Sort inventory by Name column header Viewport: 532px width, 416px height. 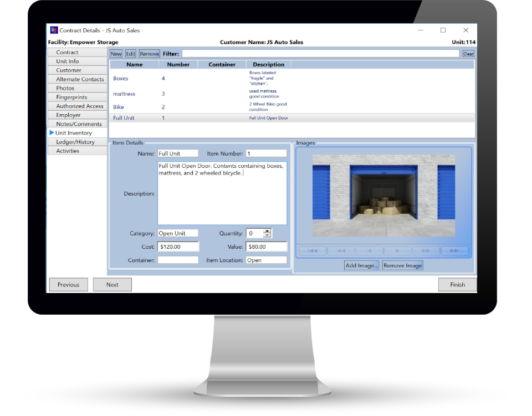(134, 64)
